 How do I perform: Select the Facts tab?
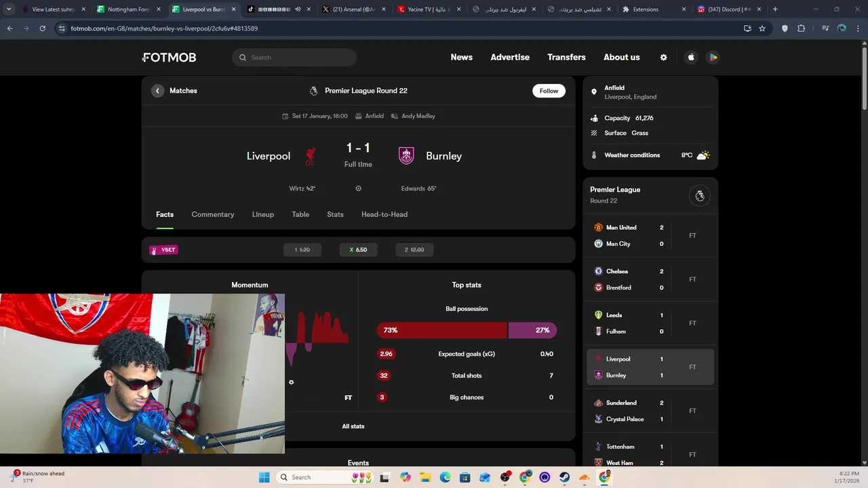tap(165, 214)
